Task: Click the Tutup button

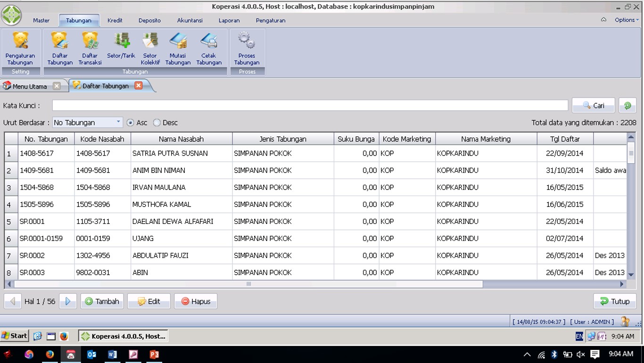Action: click(615, 301)
